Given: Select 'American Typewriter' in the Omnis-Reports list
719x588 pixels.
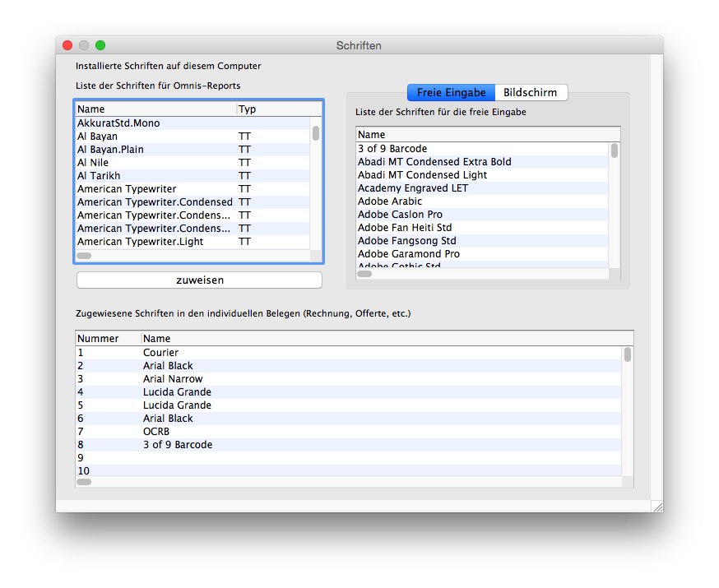Looking at the screenshot, I should pyautogui.click(x=127, y=189).
